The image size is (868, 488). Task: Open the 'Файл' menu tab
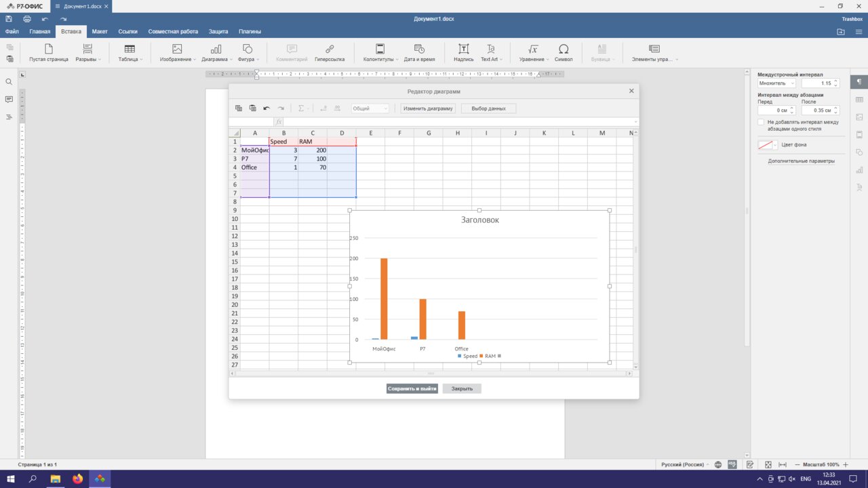pos(12,31)
